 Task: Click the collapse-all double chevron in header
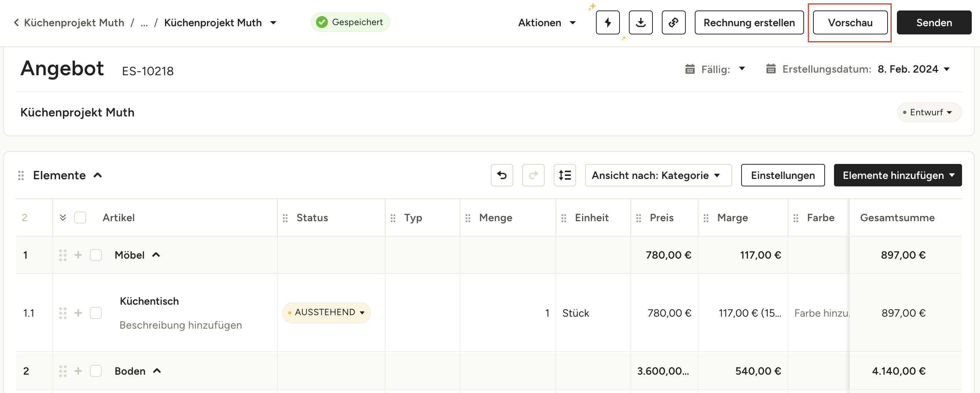(x=63, y=217)
